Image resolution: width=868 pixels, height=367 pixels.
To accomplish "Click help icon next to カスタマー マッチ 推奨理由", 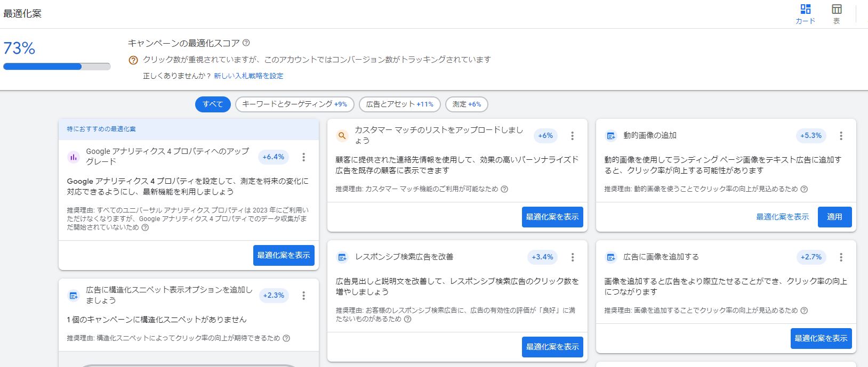I will coord(504,189).
